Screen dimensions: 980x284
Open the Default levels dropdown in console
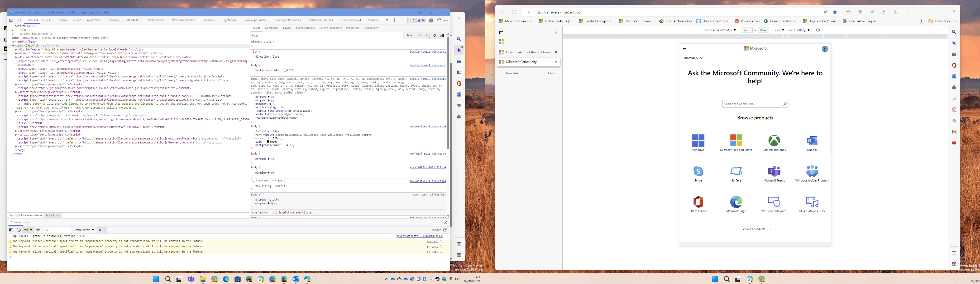[84, 230]
